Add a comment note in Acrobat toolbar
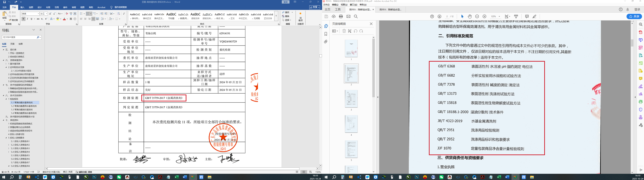 coord(527,16)
